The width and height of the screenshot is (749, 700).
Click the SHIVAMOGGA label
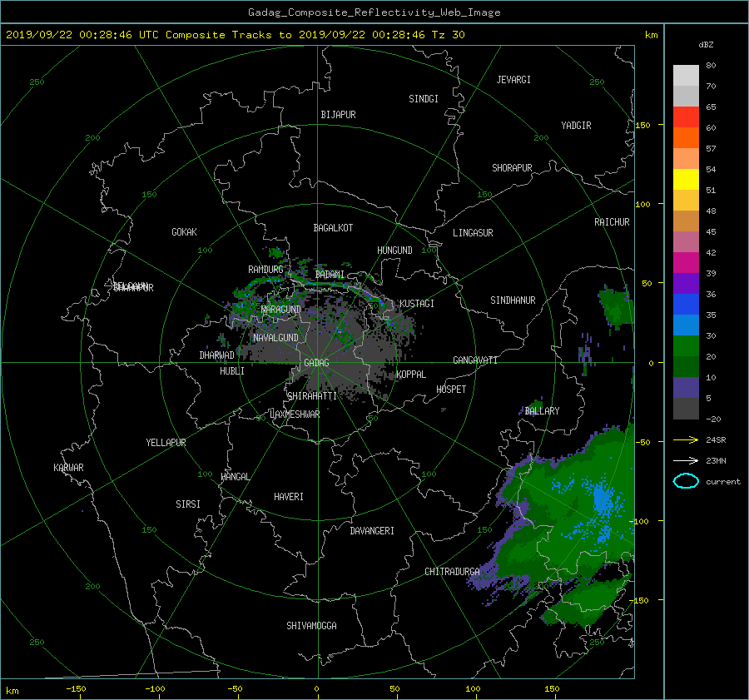pos(311,626)
